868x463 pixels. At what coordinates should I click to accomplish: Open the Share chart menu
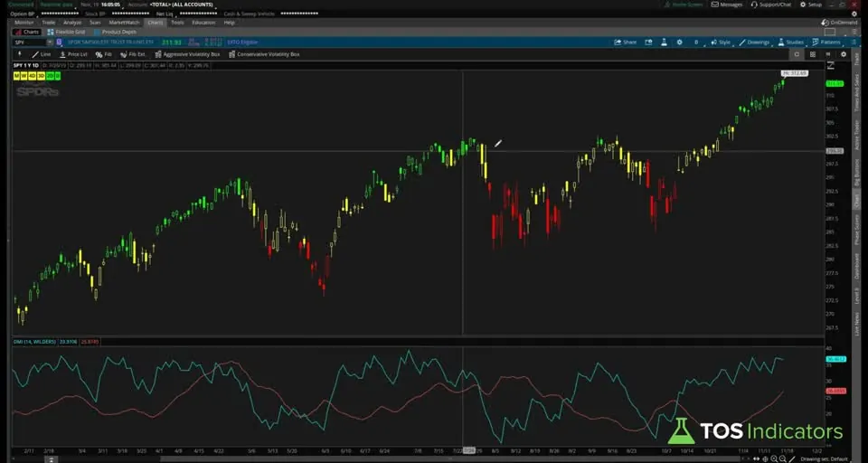tap(626, 43)
